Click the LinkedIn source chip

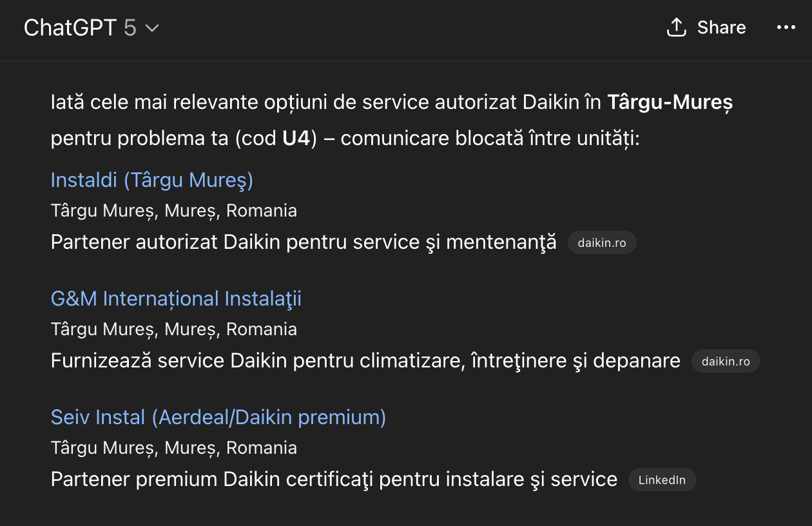[x=662, y=480]
